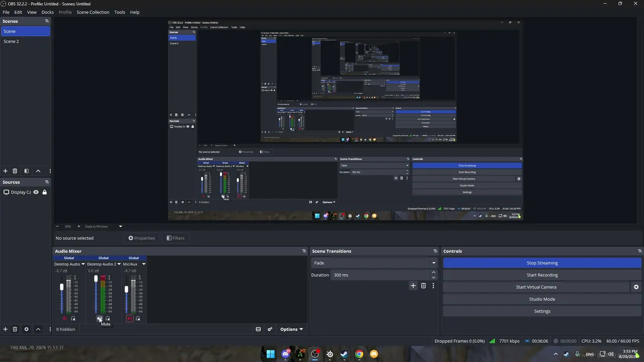
Task: Toggle audio monitoring for Desktop Audio
Action: 73,319
